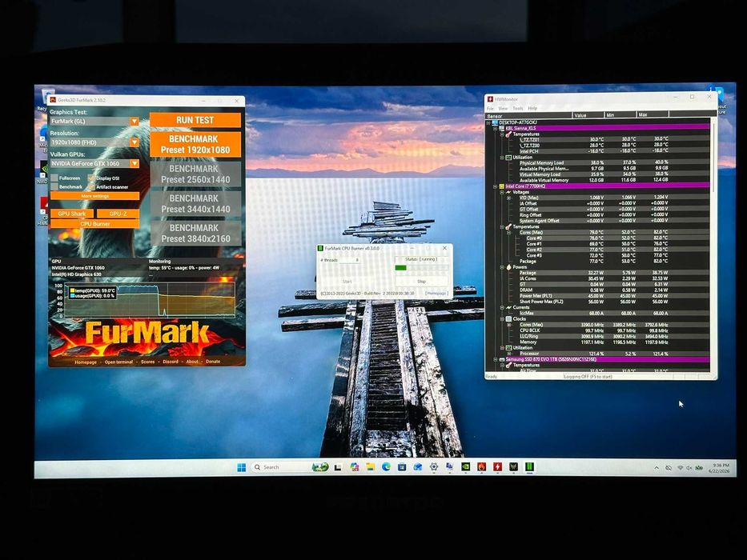Open Microsoft Edge from the taskbar
The height and width of the screenshot is (560, 747).
click(386, 467)
